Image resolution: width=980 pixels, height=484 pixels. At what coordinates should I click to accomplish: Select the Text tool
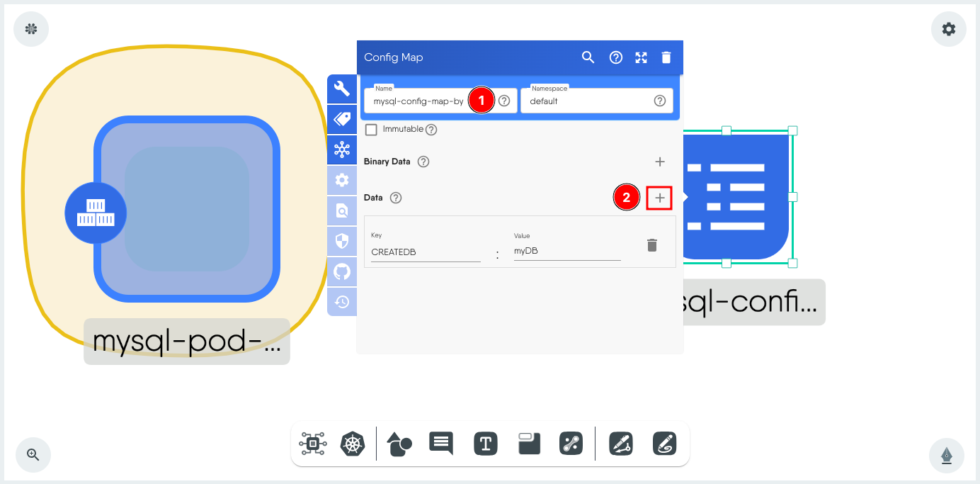click(x=486, y=444)
